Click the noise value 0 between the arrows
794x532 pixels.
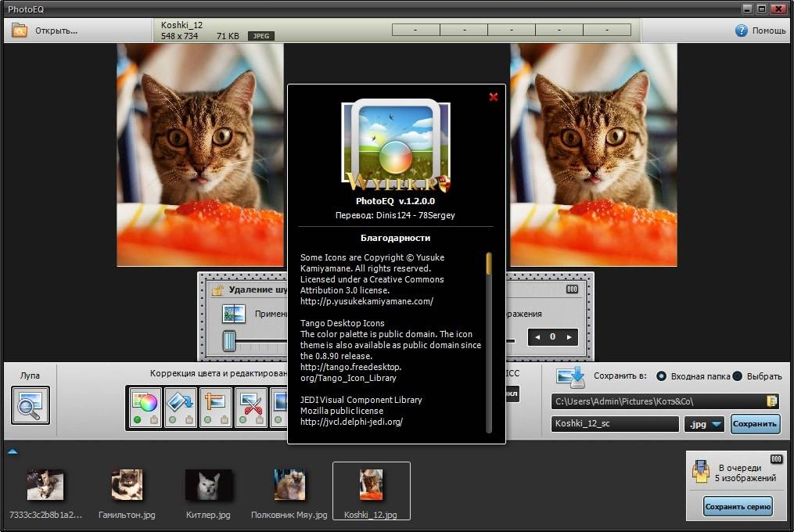[x=552, y=336]
